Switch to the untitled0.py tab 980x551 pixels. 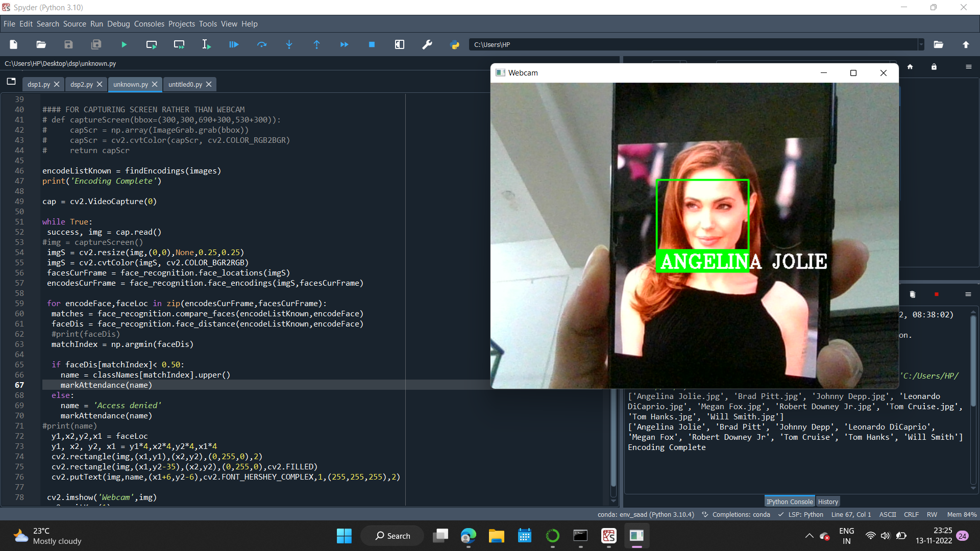tap(185, 84)
